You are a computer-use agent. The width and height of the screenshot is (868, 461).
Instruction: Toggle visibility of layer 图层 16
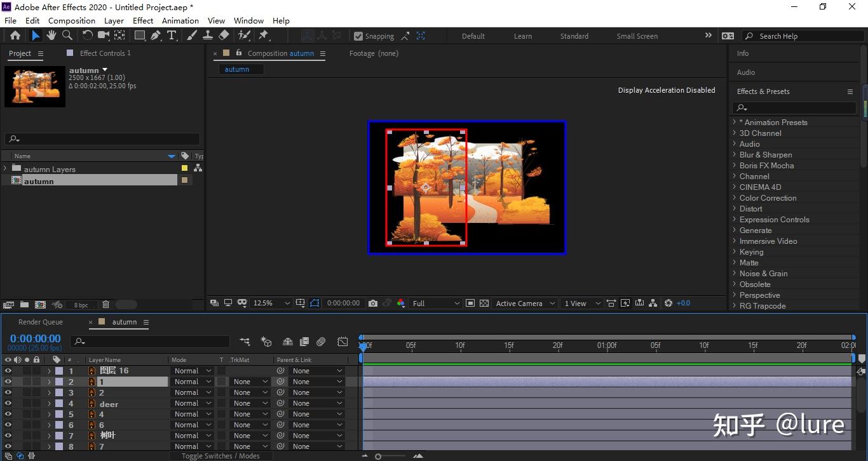pos(8,371)
